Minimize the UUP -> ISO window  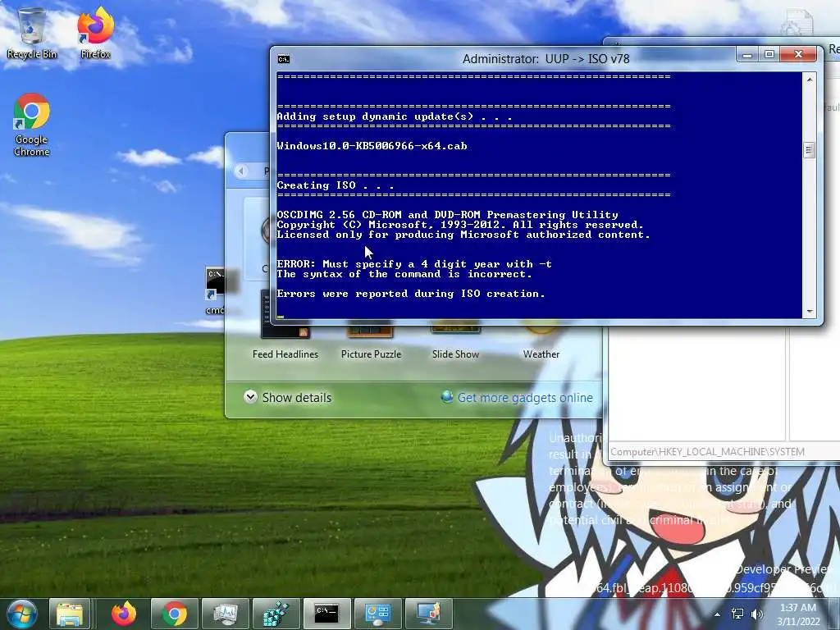coord(747,55)
